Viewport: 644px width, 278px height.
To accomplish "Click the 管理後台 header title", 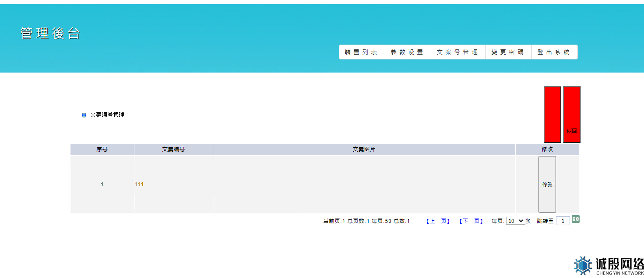I will click(x=50, y=34).
